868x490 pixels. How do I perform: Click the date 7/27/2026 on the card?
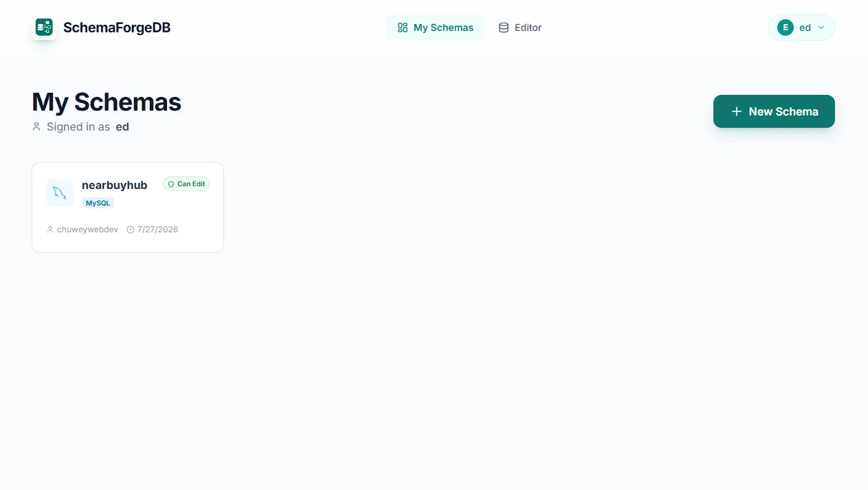pos(157,230)
